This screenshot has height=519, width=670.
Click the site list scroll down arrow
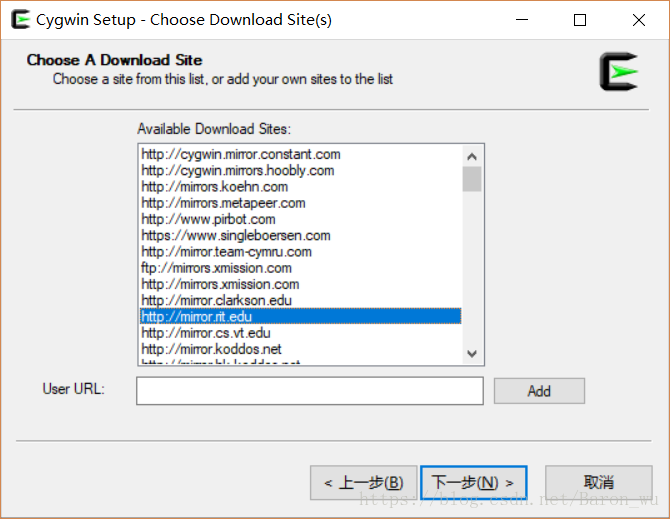pyautogui.click(x=472, y=354)
